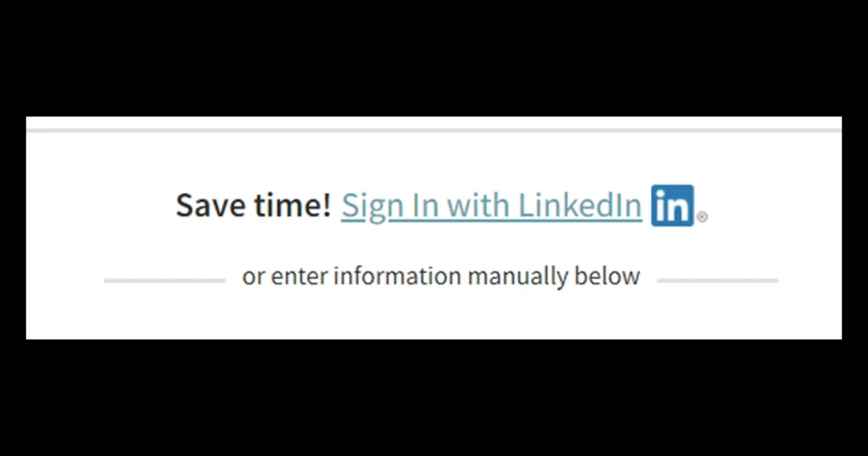Image resolution: width=868 pixels, height=456 pixels.
Task: Open the Sign In with LinkedIn link
Action: [492, 207]
